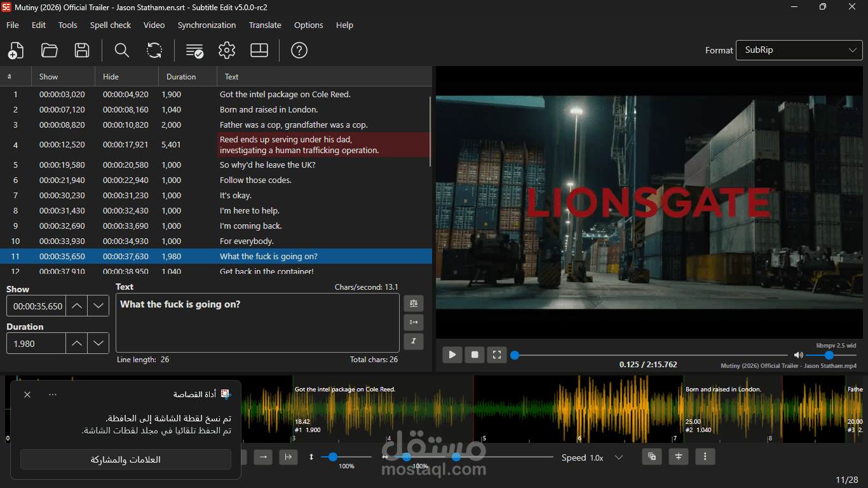868x488 pixels.
Task: Select the row "For everybody."
Action: click(x=215, y=241)
